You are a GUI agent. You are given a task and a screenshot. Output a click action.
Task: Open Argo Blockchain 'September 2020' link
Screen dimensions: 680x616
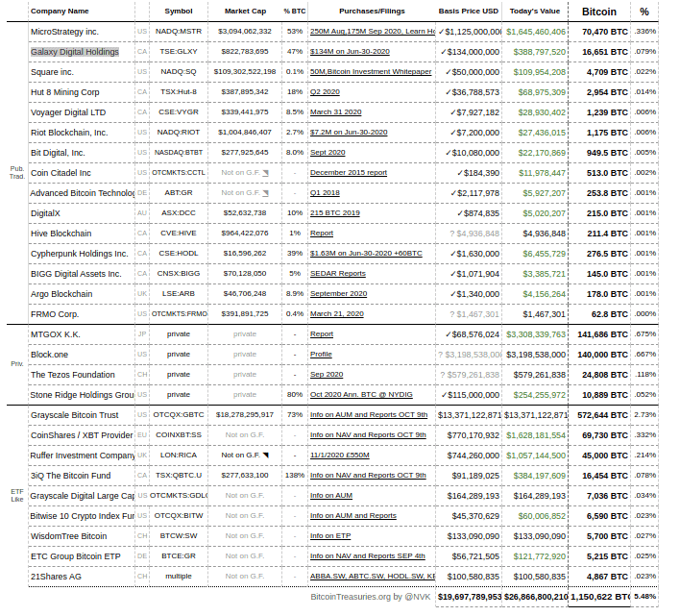[x=338, y=294]
